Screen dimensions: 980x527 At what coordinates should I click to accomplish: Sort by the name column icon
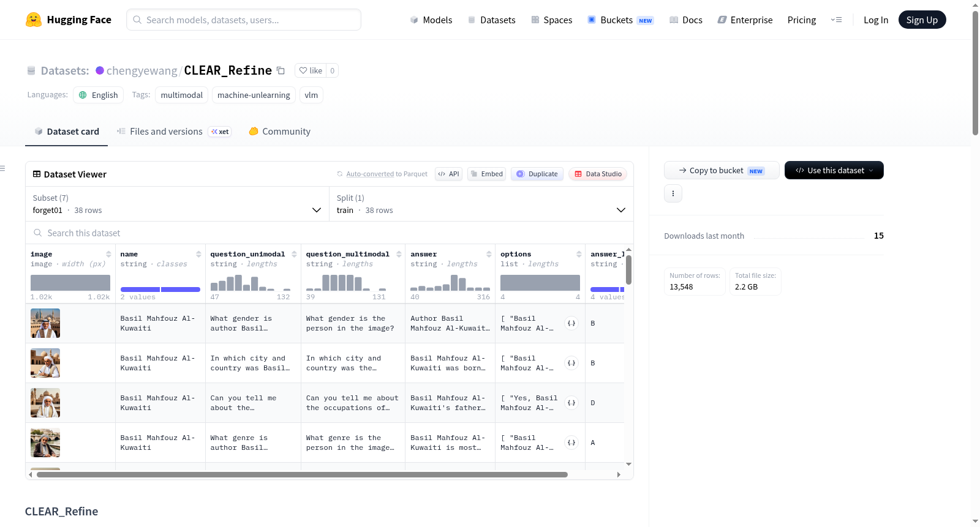[x=198, y=254]
